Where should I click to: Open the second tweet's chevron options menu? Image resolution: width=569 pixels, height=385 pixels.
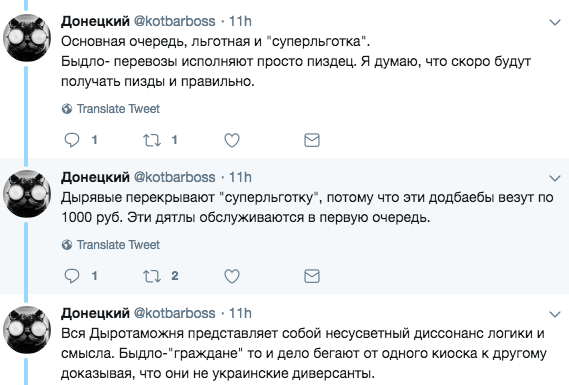click(x=555, y=178)
